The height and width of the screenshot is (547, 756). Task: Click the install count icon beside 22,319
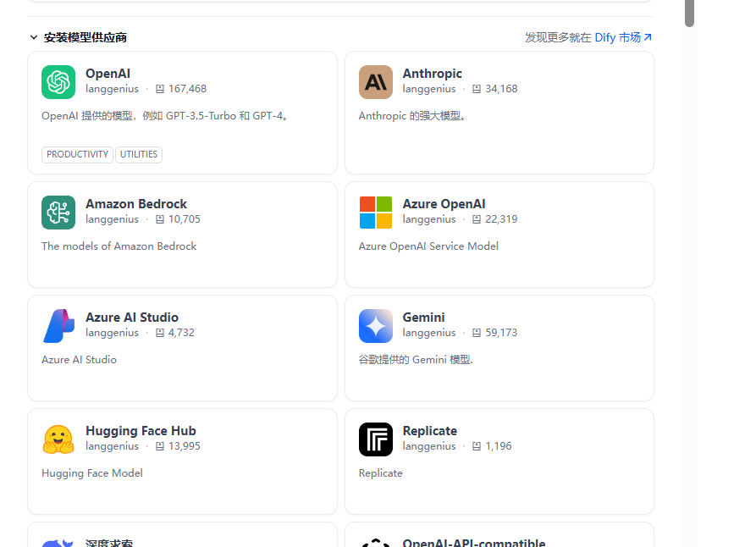[477, 219]
